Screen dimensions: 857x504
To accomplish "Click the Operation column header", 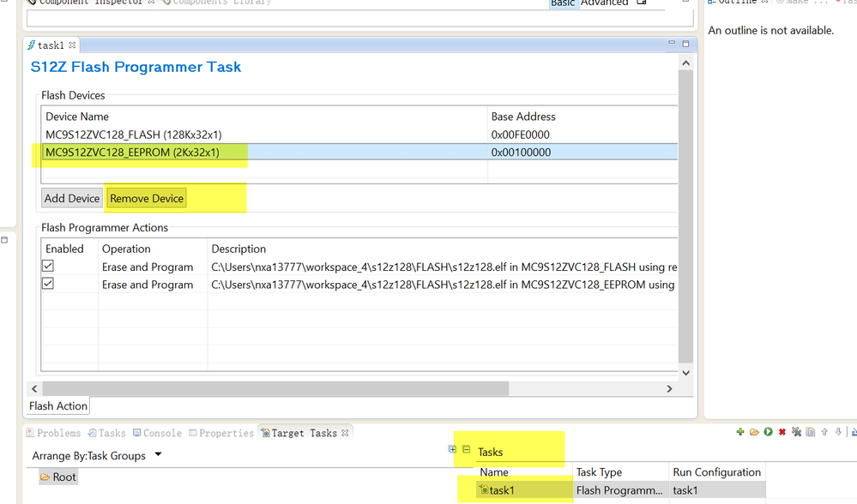I will pos(126,249).
